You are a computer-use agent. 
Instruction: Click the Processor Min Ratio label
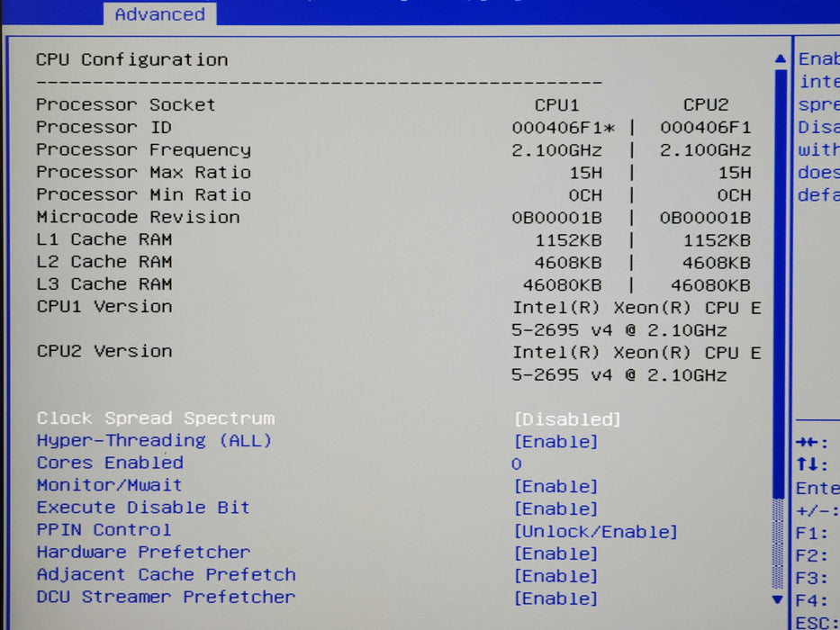tap(143, 194)
